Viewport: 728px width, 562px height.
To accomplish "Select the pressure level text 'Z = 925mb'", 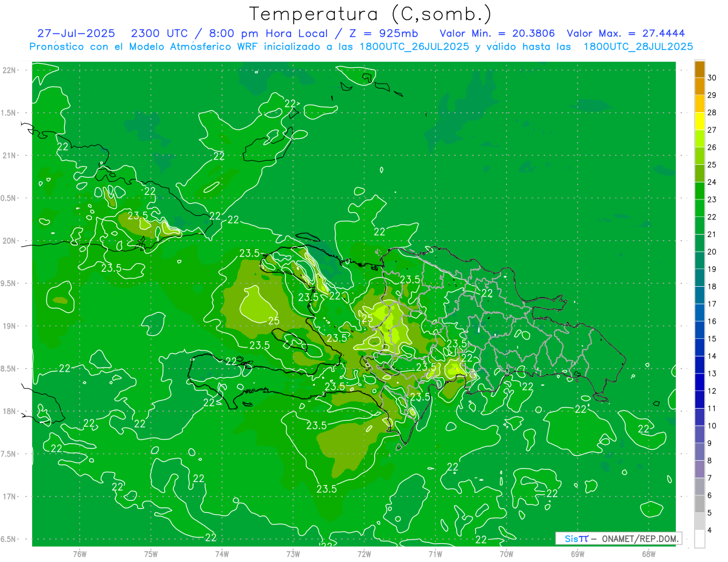I will 380,33.
